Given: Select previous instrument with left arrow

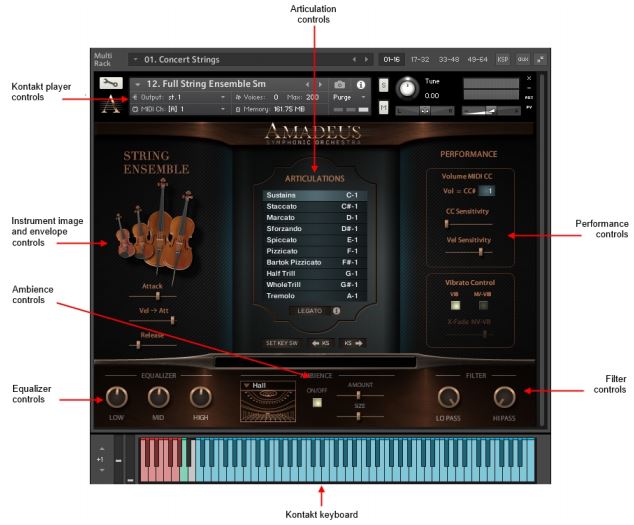Looking at the screenshot, I should coord(308,85).
